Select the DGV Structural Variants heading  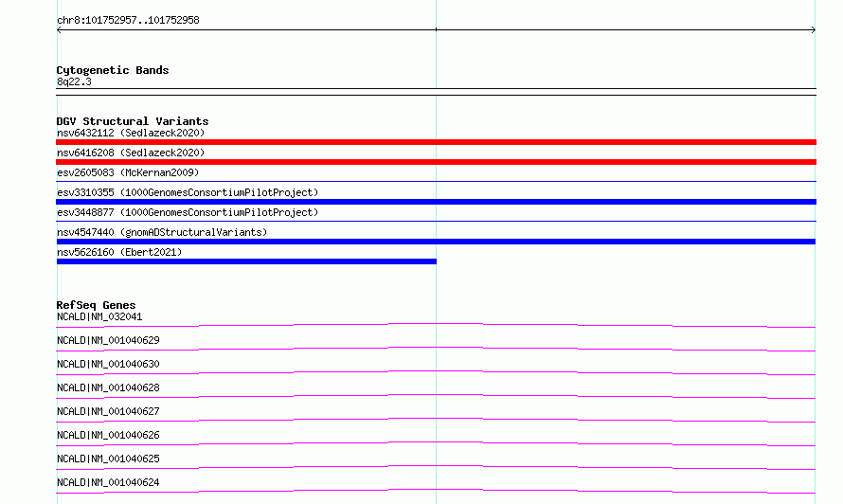133,121
